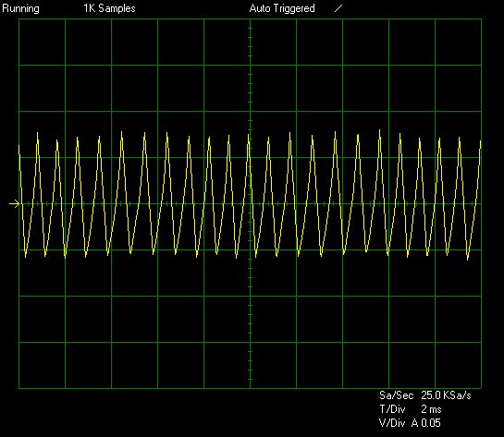Click the first trough of the yellow waveform
The height and width of the screenshot is (437, 504).
25,256
